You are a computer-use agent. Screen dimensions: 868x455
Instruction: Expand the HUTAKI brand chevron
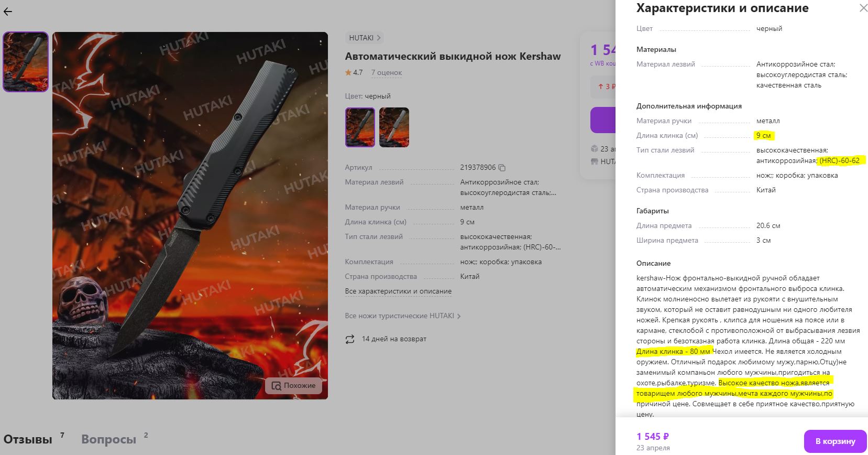coord(379,38)
